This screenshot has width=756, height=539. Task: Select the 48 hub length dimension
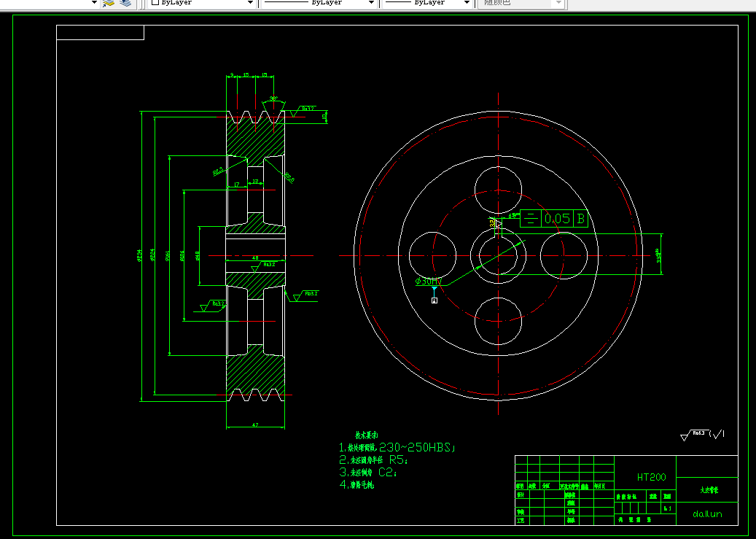(x=256, y=258)
